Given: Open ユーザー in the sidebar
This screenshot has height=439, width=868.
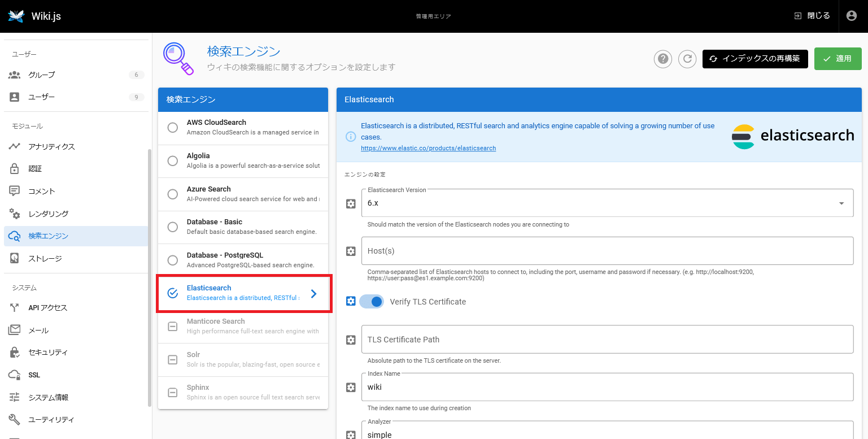Looking at the screenshot, I should (76, 97).
